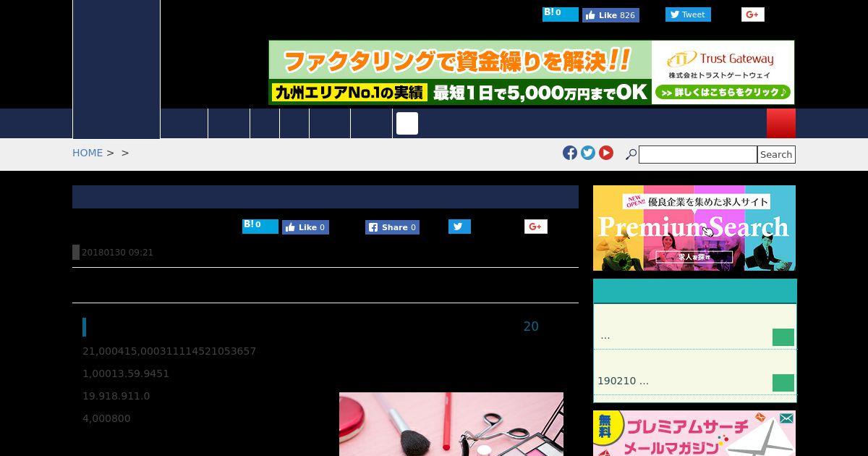868x456 pixels.
Task: Like the page via top Facebook Like 826
Action: (610, 15)
